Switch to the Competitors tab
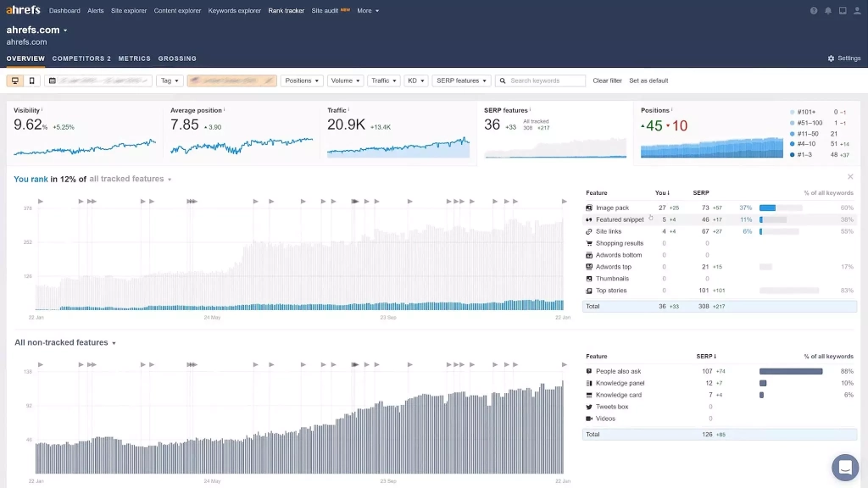The image size is (868, 488). [x=81, y=58]
